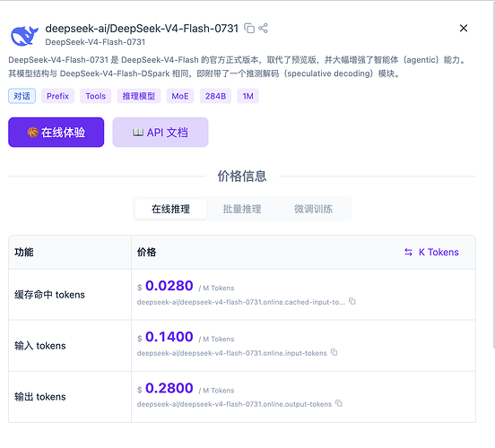
Task: Click the 对话 tag
Action: (22, 96)
